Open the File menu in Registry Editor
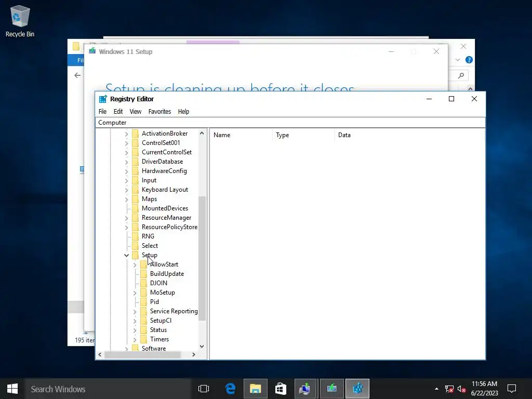The height and width of the screenshot is (399, 532). coord(102,112)
